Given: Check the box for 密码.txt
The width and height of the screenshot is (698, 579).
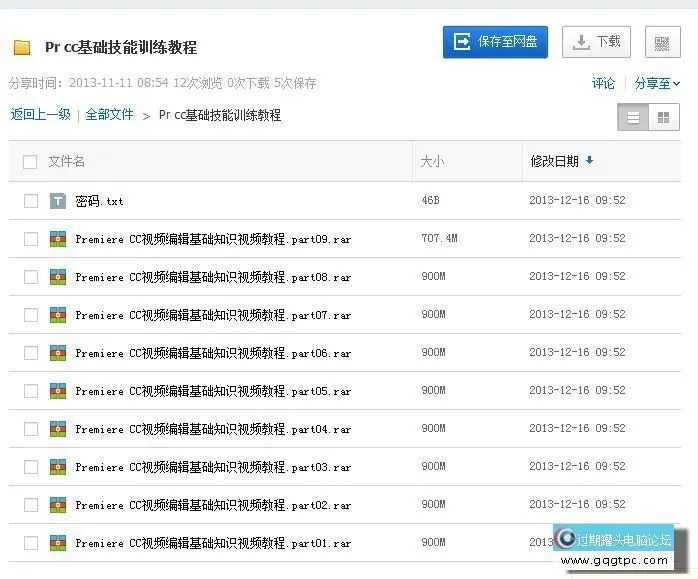Looking at the screenshot, I should point(31,201).
